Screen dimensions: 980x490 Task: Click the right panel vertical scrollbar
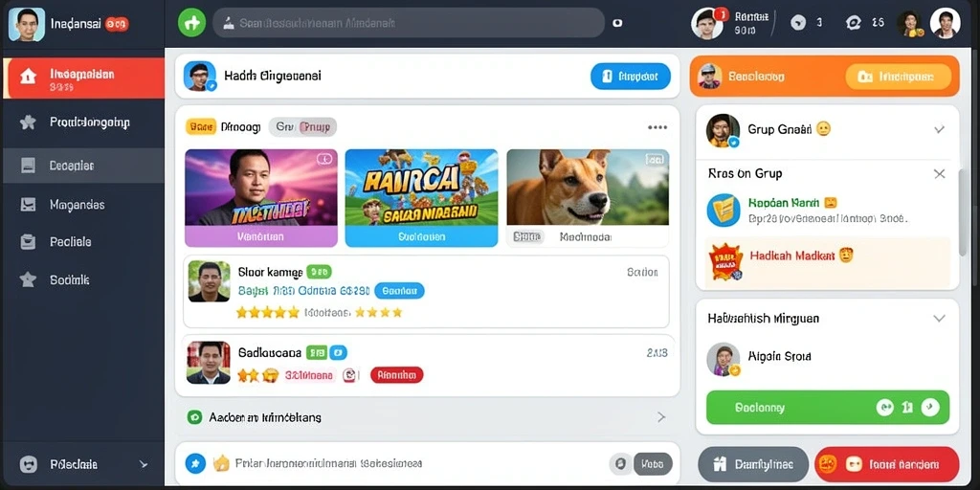[965, 212]
